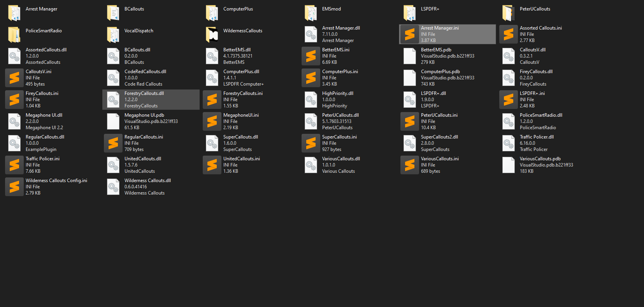Screen dimensions: 644x307
Task: Select the SuperCallouts.ini Sublime icon
Action: coord(311,143)
